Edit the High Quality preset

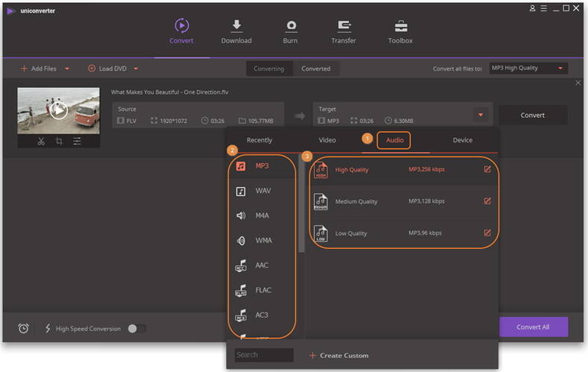[487, 169]
